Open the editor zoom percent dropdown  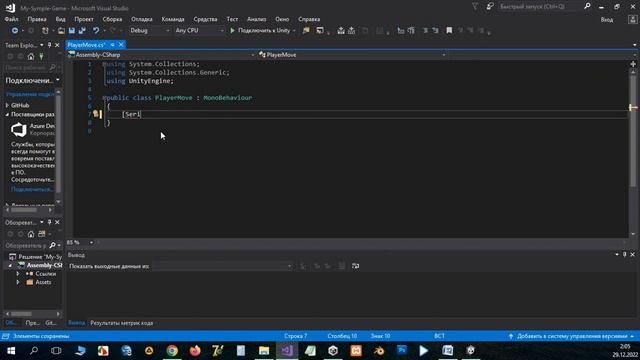tap(91, 242)
